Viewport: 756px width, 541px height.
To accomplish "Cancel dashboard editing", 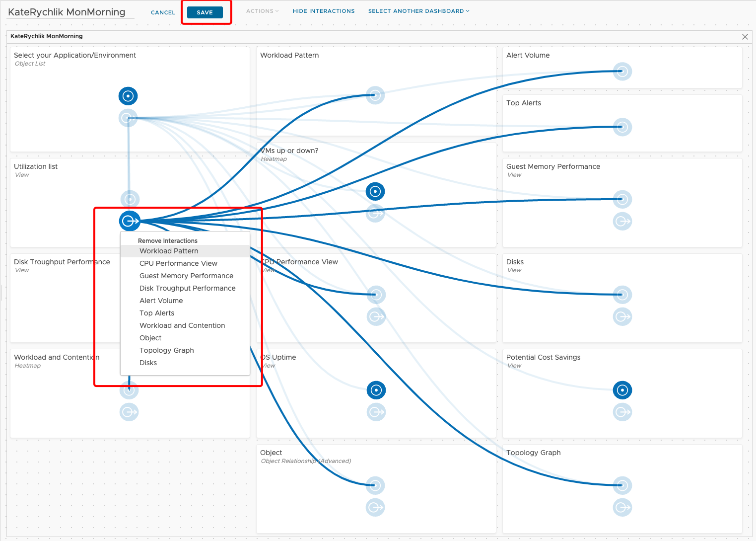I will [163, 12].
